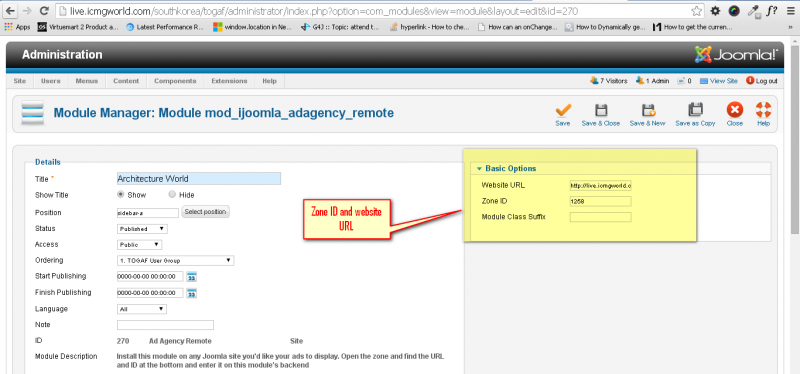This screenshot has width=800, height=374.
Task: Open the Apps bookmarks shortcut
Action: [x=17, y=27]
